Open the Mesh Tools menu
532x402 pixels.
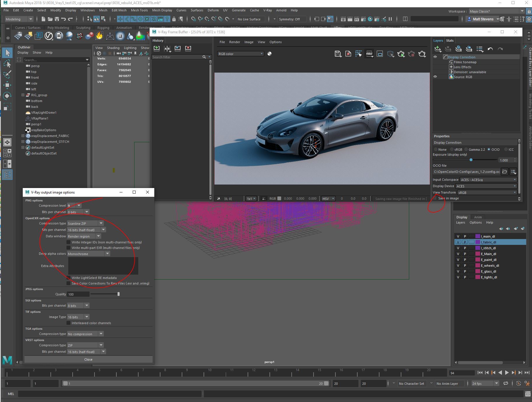click(x=139, y=10)
